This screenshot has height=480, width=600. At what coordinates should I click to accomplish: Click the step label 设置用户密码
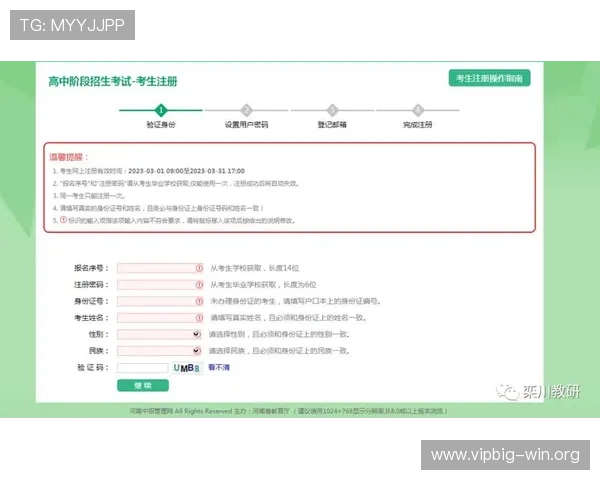[246, 124]
